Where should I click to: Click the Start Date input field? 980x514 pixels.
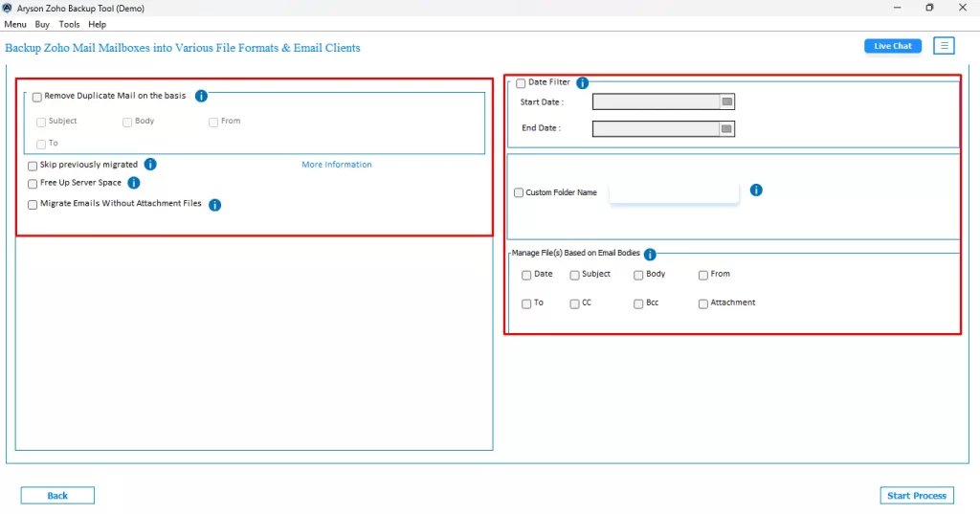click(656, 101)
